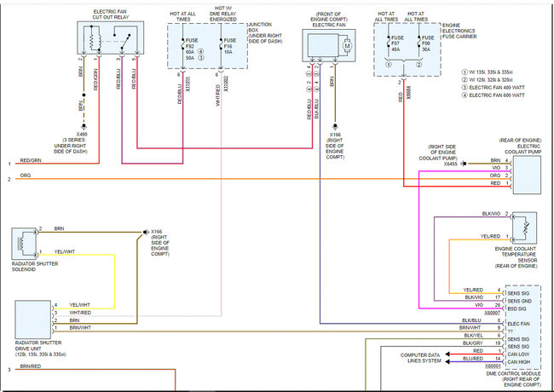554x392 pixels.
Task: Click legend note 'W/ 135i, 335i & 335xi'
Action: pyautogui.click(x=491, y=72)
